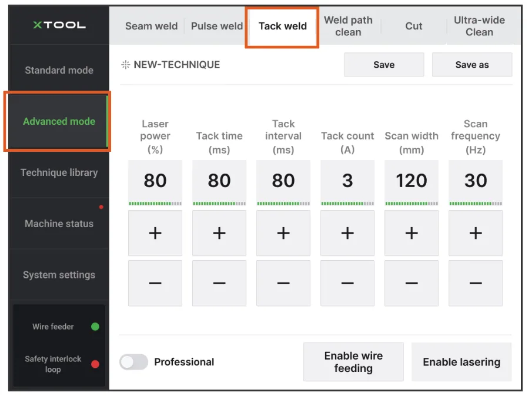Open System settings
The image size is (532, 399).
click(x=59, y=275)
